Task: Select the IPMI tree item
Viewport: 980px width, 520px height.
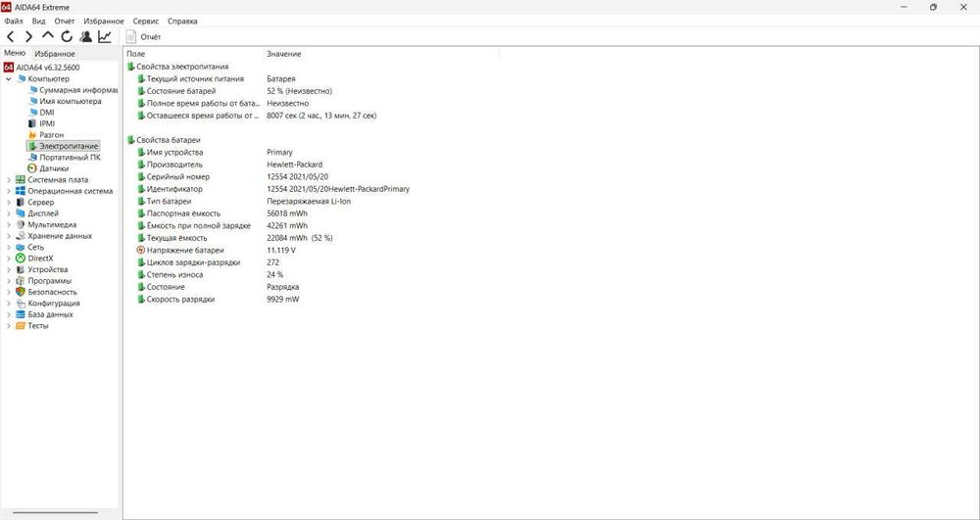Action: click(x=41, y=123)
